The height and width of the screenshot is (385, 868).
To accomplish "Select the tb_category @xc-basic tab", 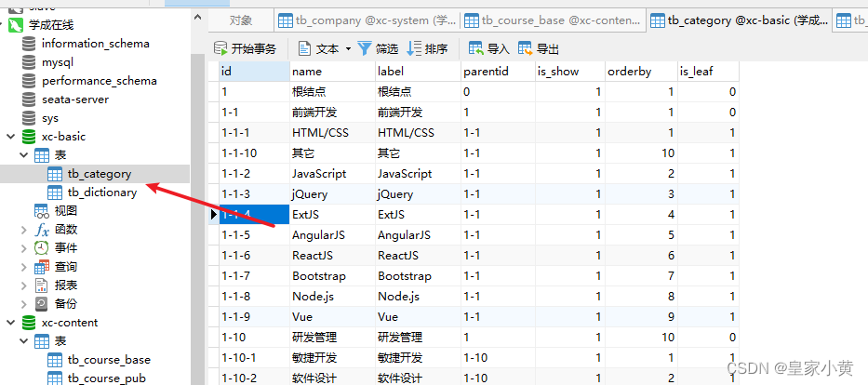I will click(740, 21).
